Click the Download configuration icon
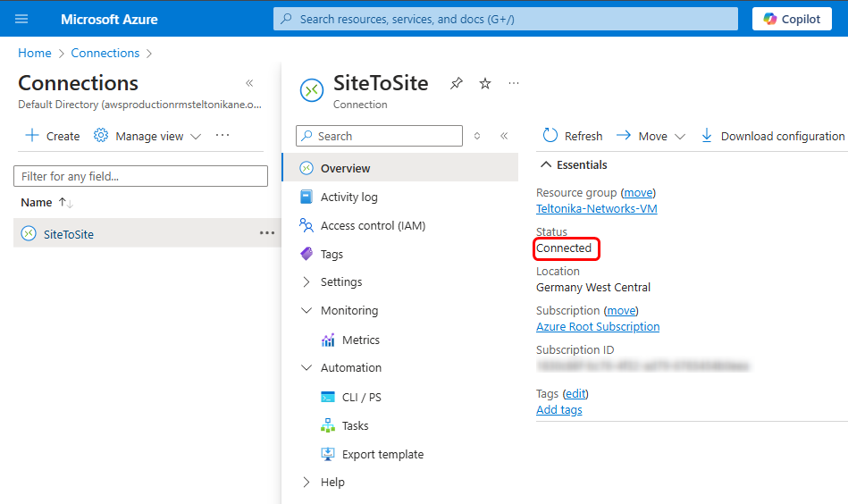 point(707,136)
